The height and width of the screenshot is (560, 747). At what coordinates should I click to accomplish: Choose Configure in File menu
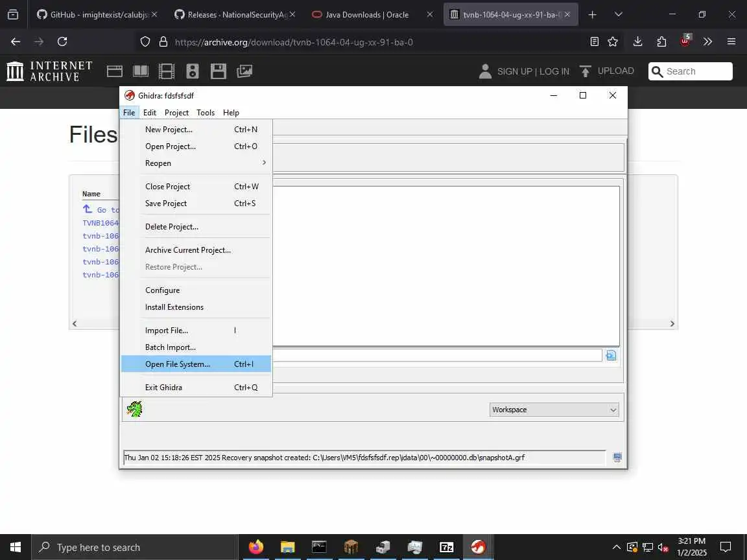196,290
